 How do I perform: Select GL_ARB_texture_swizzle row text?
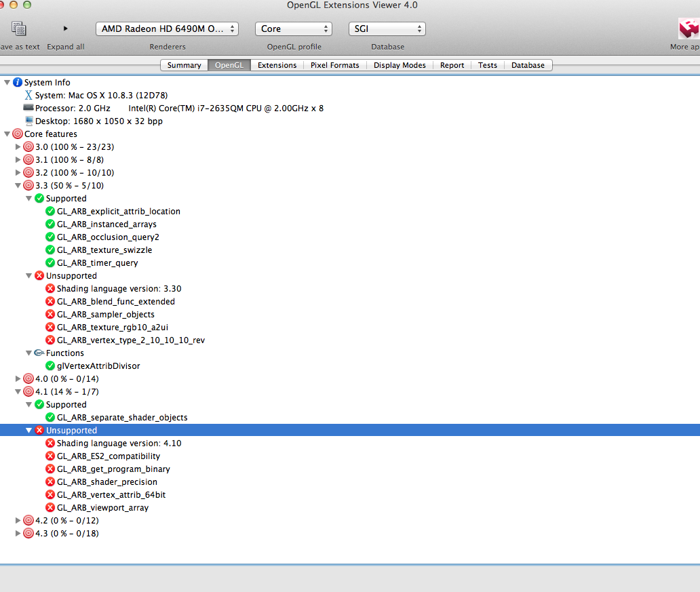point(104,250)
